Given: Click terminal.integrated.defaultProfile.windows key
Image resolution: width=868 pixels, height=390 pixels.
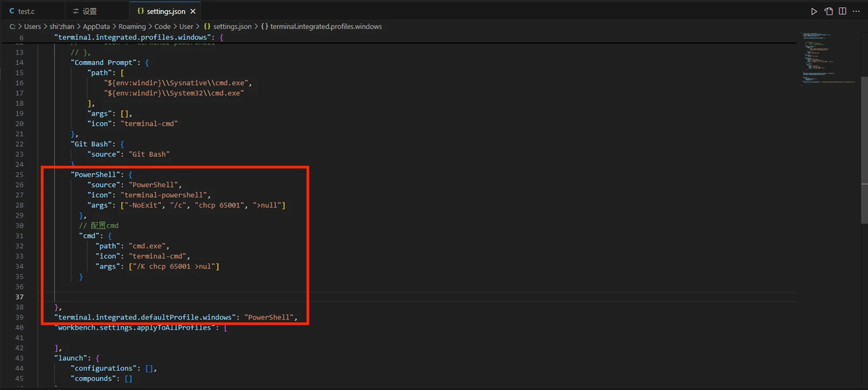Looking at the screenshot, I should (x=145, y=317).
